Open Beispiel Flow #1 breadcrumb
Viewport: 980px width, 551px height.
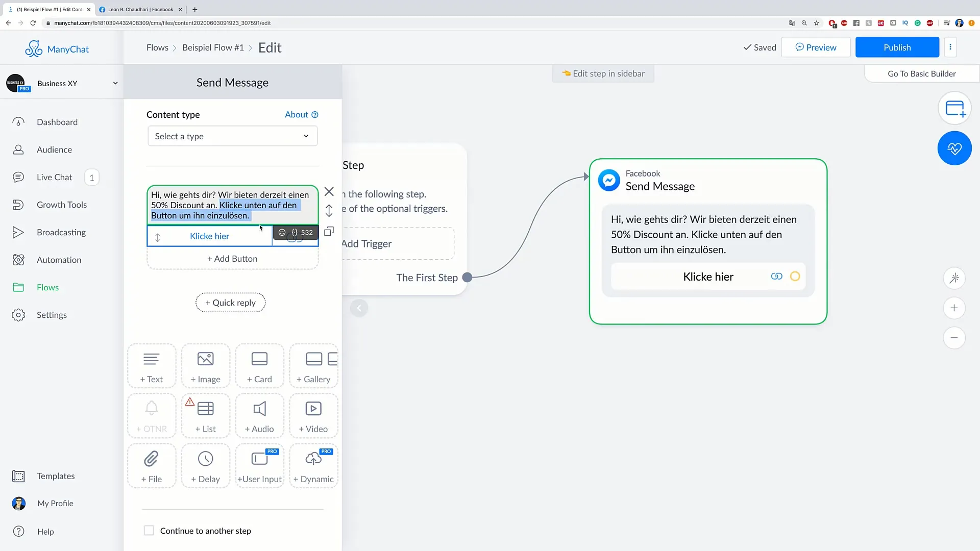point(213,47)
